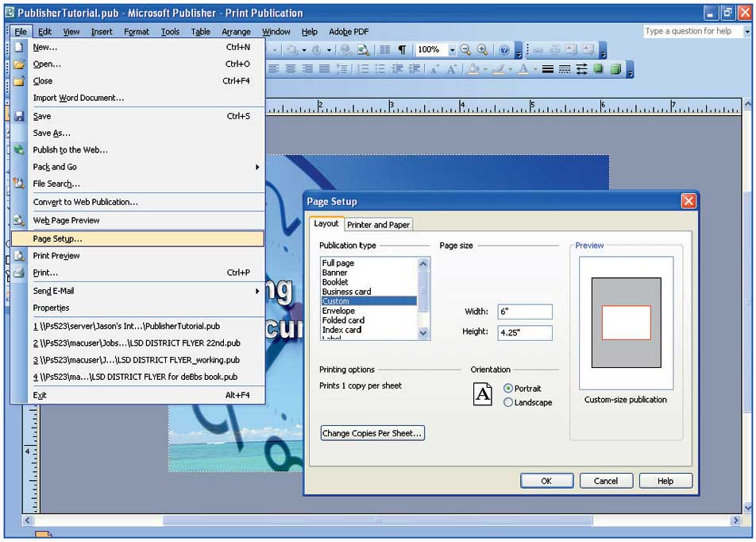The width and height of the screenshot is (756, 542).
Task: Click the Width input field
Action: coord(525,312)
